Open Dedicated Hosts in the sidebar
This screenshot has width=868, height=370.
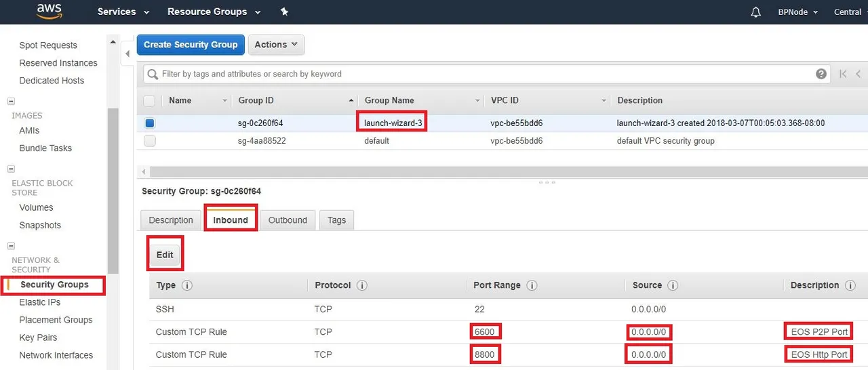tap(52, 81)
